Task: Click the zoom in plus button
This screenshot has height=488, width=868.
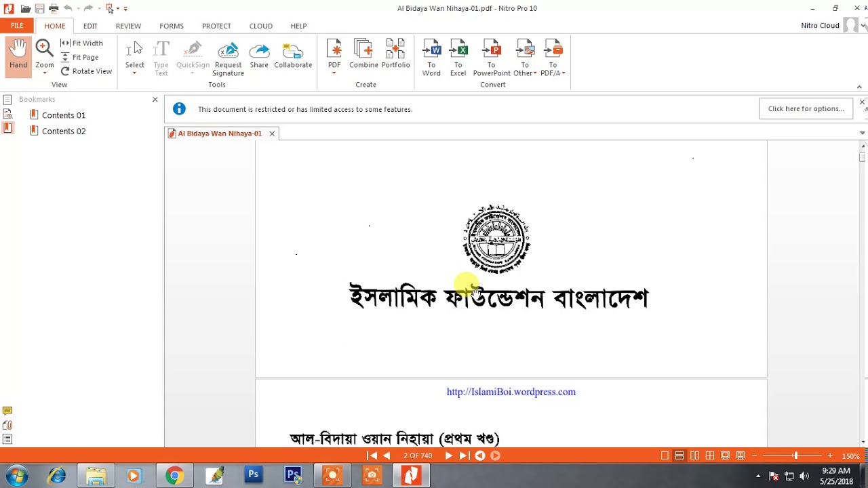Action: [830, 455]
